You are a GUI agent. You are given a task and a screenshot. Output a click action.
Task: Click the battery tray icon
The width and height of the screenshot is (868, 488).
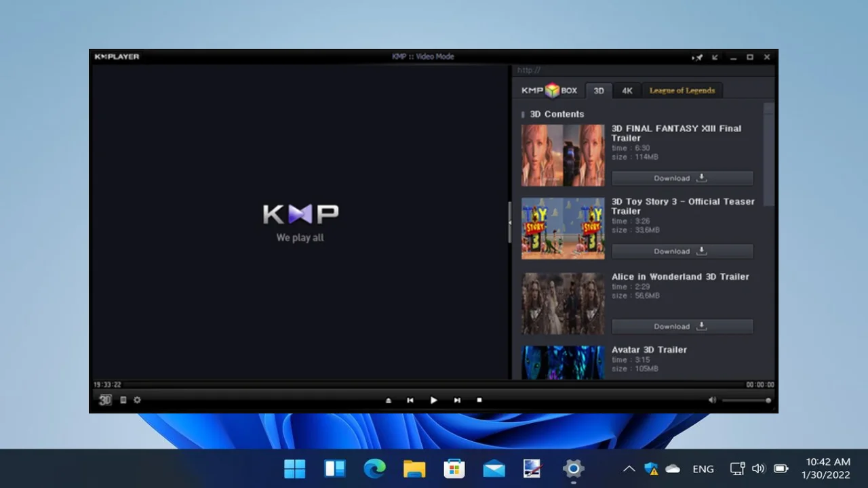coord(781,469)
